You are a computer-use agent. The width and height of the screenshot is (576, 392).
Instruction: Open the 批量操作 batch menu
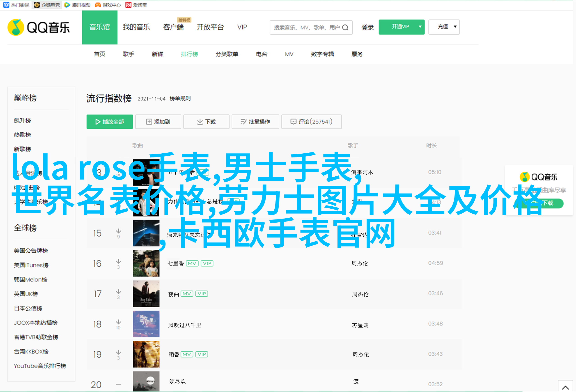255,122
